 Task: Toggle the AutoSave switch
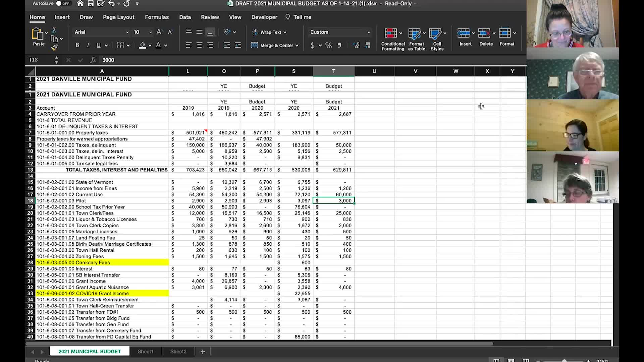pos(63,4)
